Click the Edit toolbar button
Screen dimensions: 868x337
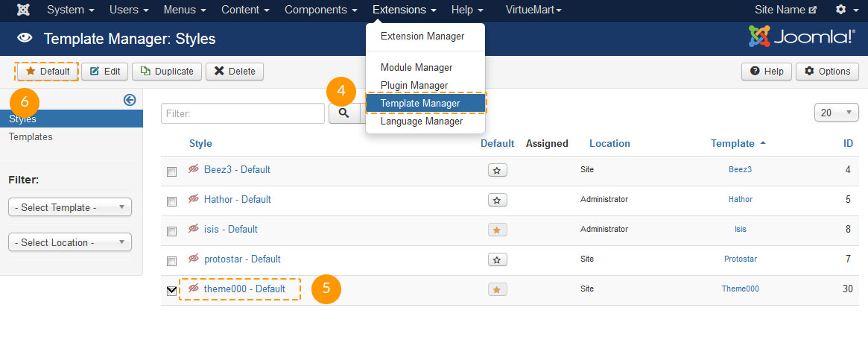pyautogui.click(x=104, y=72)
